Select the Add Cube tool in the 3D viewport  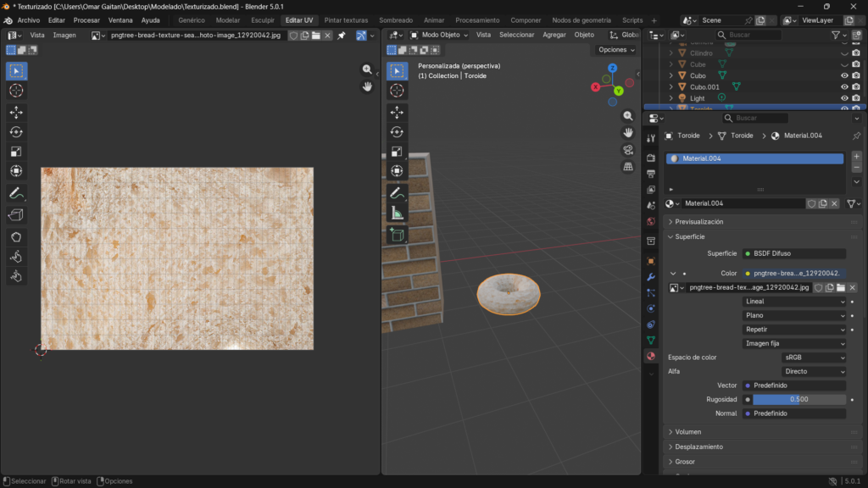tap(397, 235)
